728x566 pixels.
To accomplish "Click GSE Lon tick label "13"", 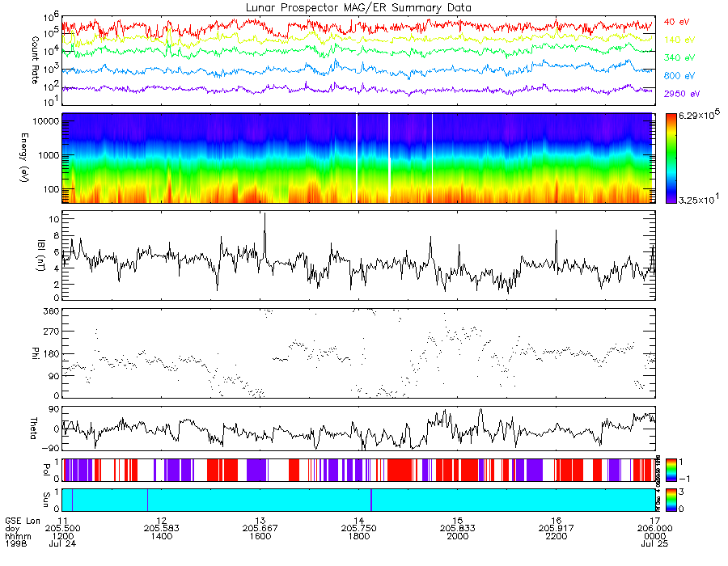I will (260, 521).
